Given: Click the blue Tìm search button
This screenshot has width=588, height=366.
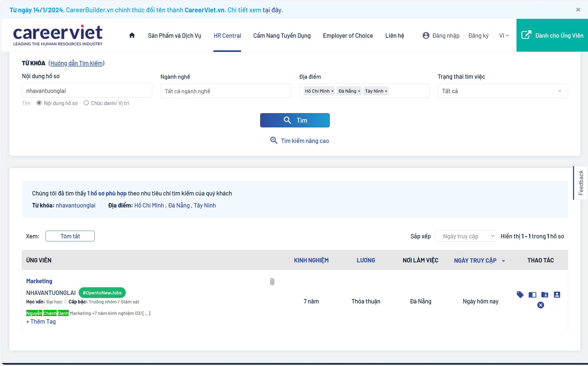Looking at the screenshot, I should tap(295, 120).
